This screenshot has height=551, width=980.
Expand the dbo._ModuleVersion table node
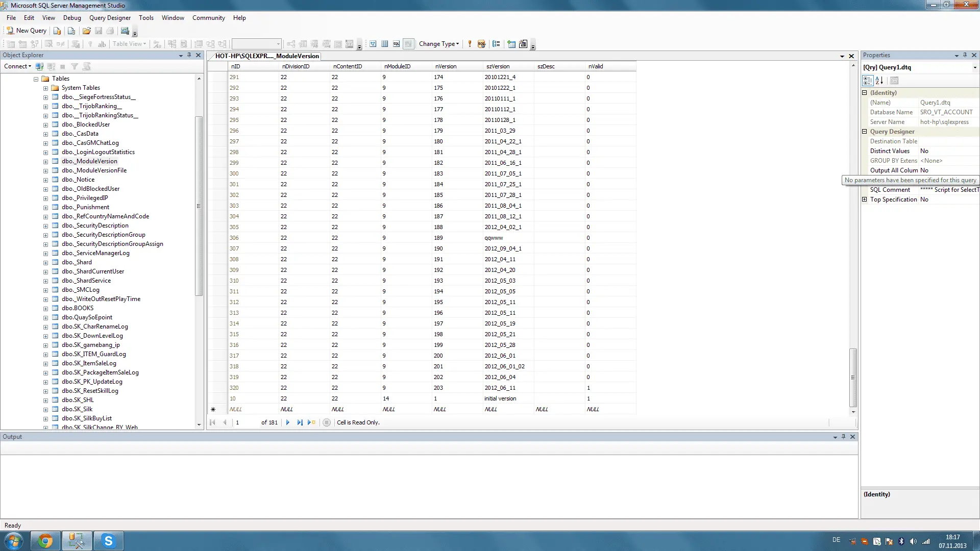[x=45, y=162]
